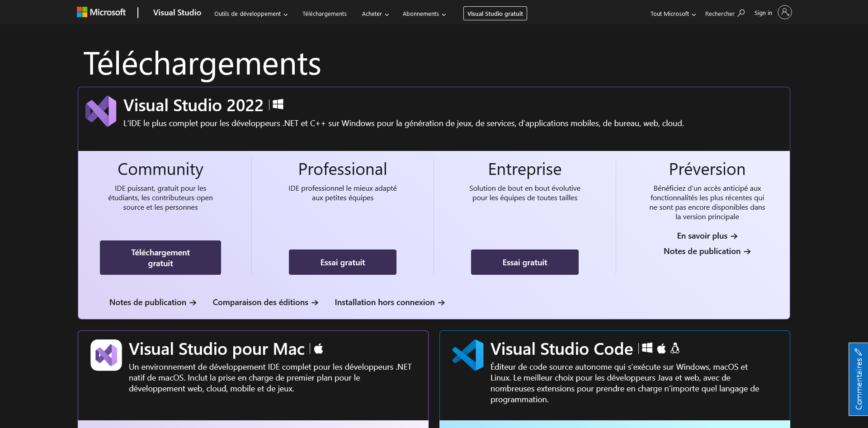Click Apple icon beside Visual Studio Code

[661, 348]
